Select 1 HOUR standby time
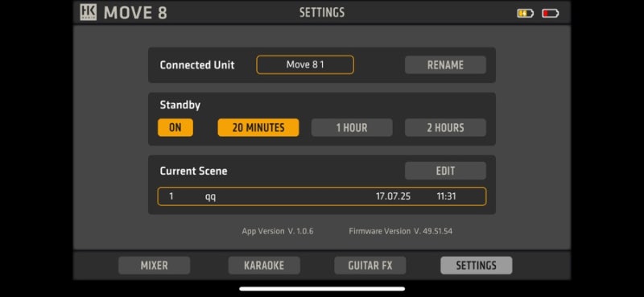 (352, 128)
